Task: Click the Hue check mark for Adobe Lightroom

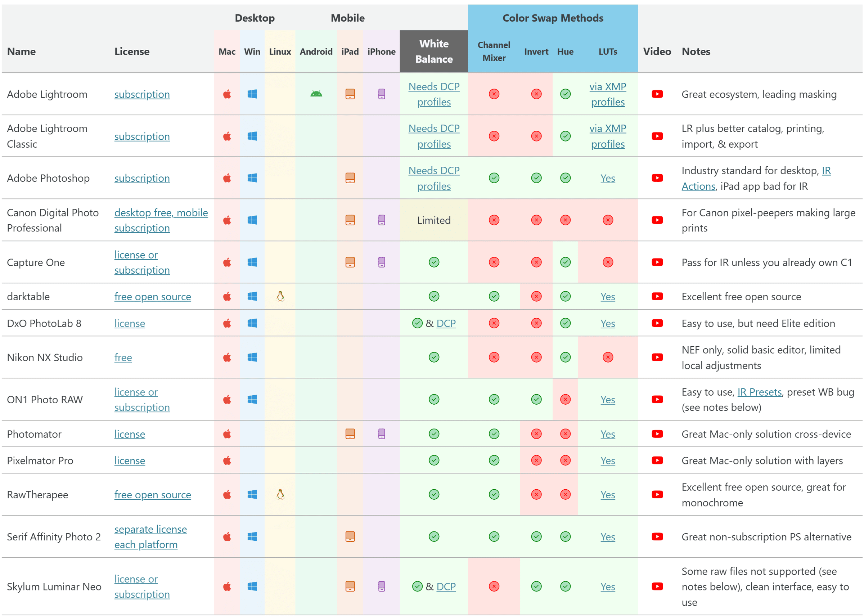Action: pos(565,94)
